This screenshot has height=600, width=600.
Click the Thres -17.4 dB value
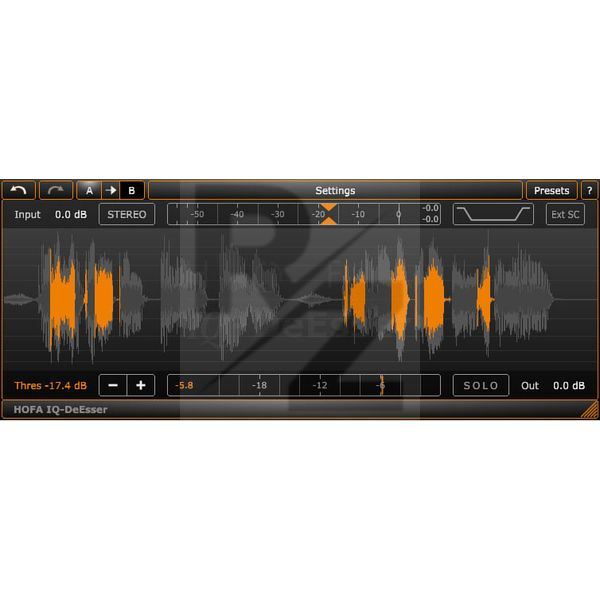[x=51, y=385]
